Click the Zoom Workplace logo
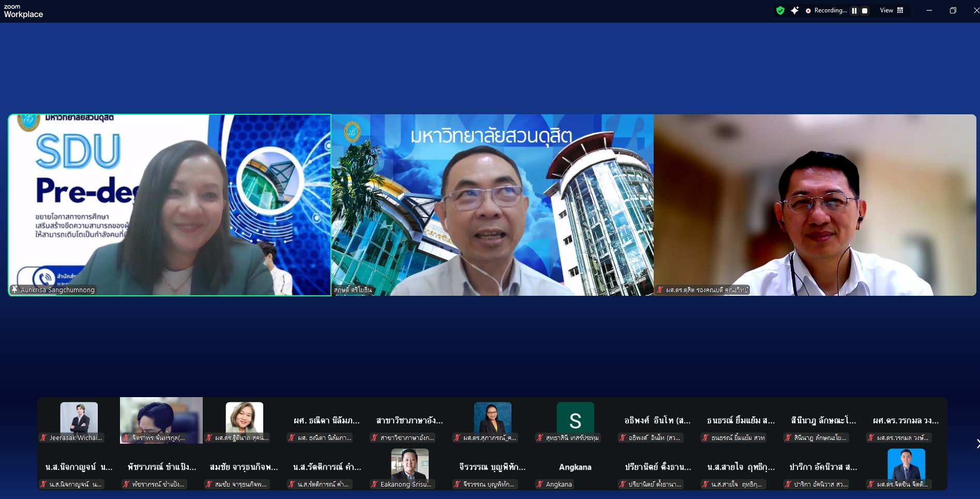Image resolution: width=980 pixels, height=499 pixels. point(23,11)
